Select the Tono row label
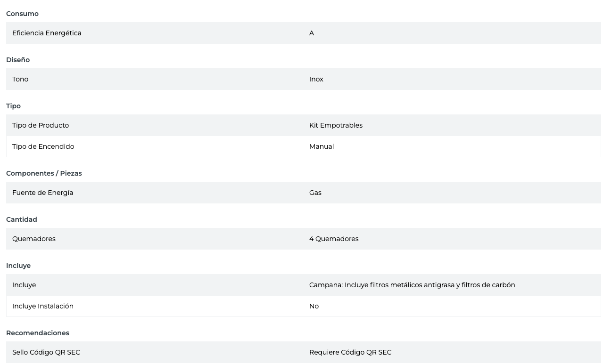 [x=20, y=79]
